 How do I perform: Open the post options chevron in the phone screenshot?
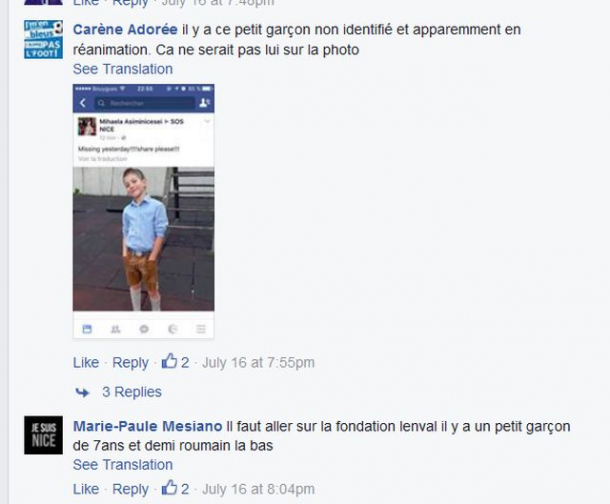[x=207, y=121]
